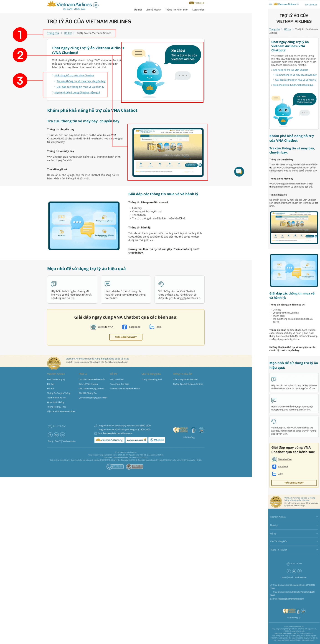Click 'TRỢ GIÚP' link at top of desktop header
320x644 pixels.
click(x=199, y=3)
